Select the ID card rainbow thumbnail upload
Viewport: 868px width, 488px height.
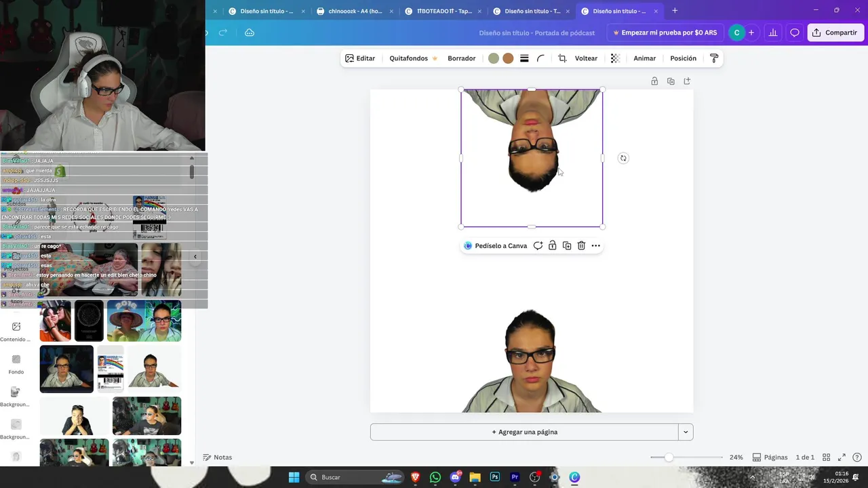coord(111,369)
